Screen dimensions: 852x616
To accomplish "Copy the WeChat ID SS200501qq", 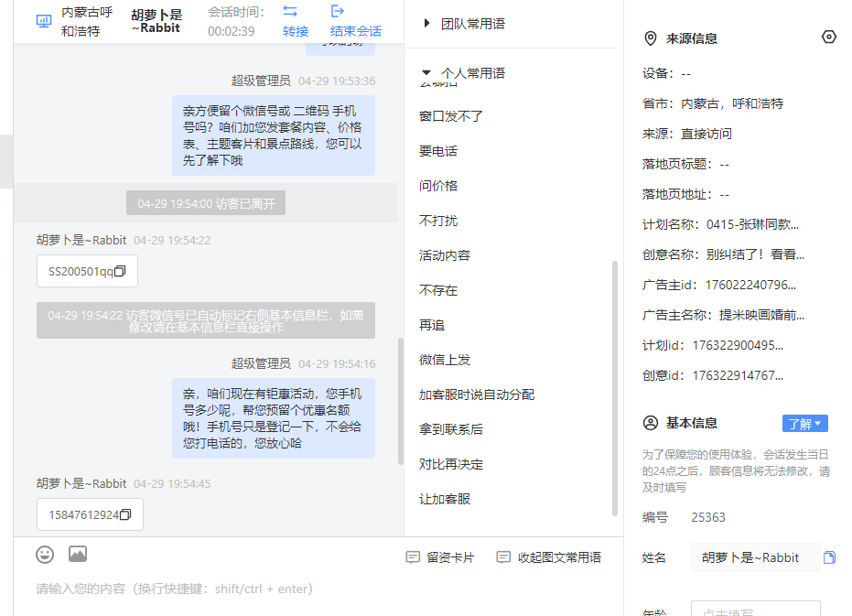I will pyautogui.click(x=121, y=271).
